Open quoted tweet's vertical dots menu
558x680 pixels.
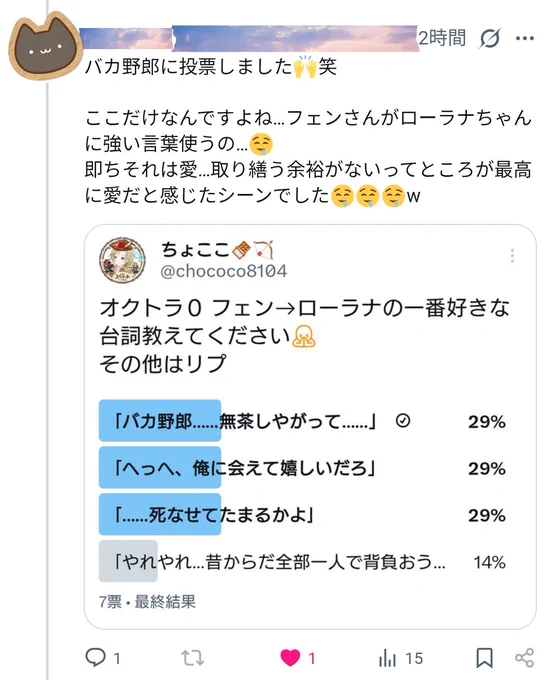tap(512, 256)
